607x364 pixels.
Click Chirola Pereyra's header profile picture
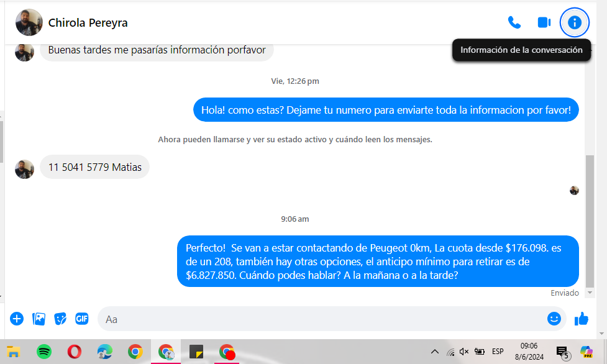coord(29,23)
